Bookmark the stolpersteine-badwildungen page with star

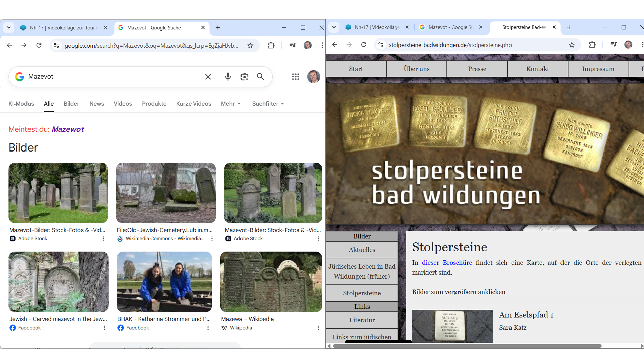572,45
